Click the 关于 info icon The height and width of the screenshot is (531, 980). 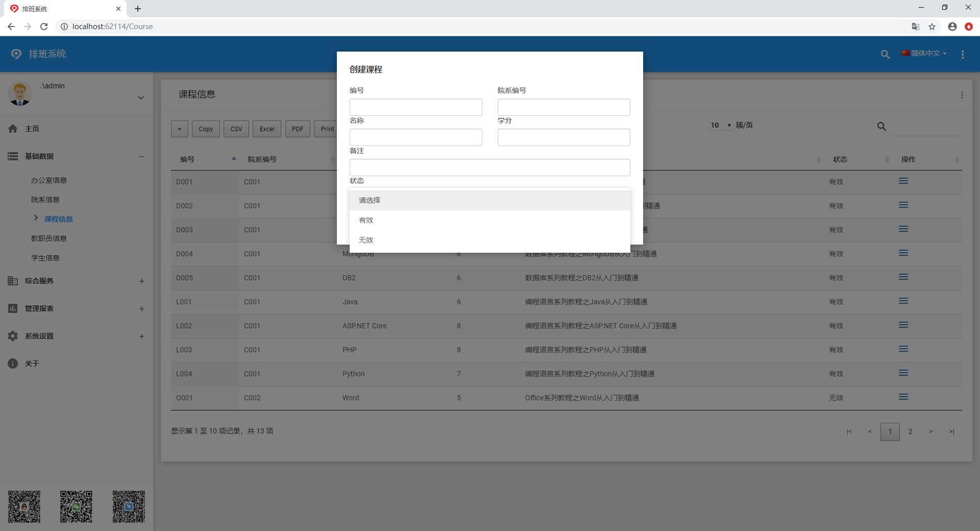pyautogui.click(x=13, y=364)
